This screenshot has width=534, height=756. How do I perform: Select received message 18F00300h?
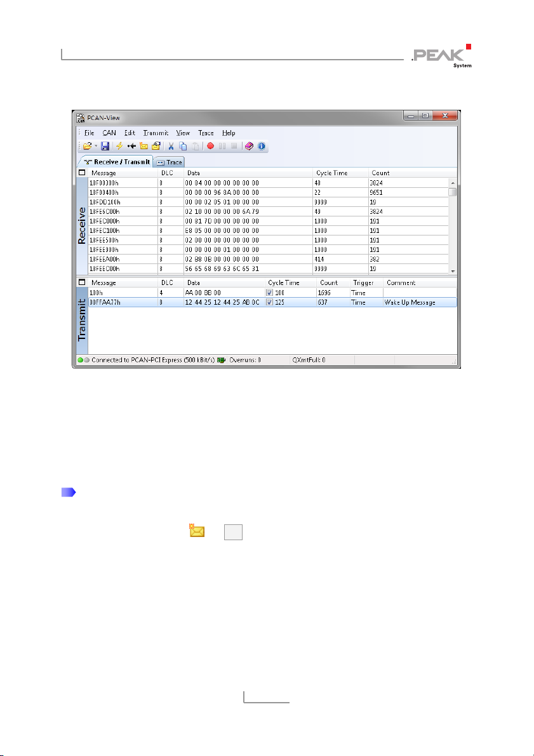click(268, 183)
